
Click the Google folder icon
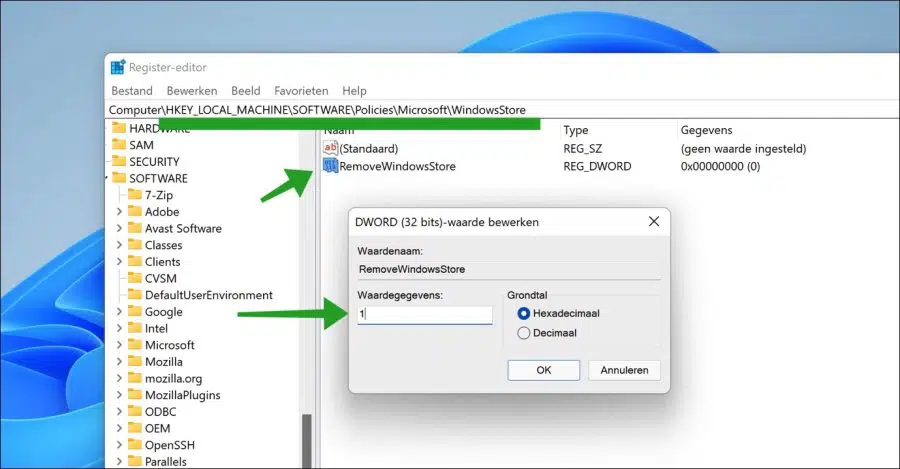click(x=135, y=311)
